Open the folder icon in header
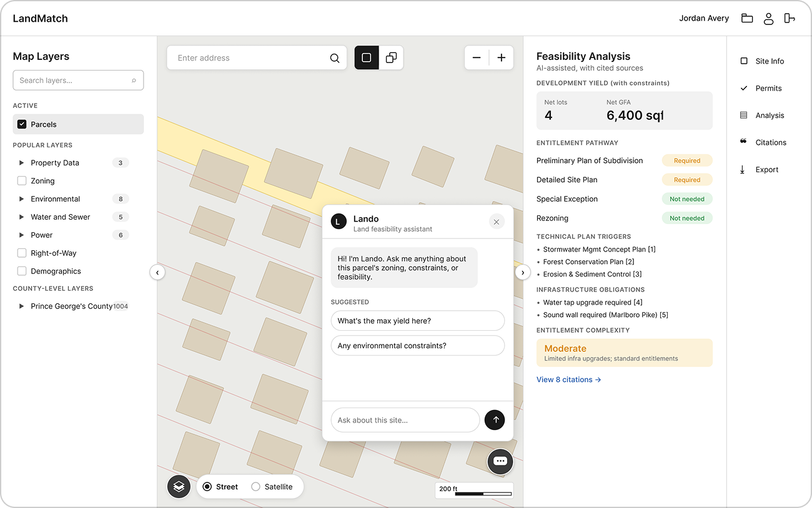 tap(747, 18)
